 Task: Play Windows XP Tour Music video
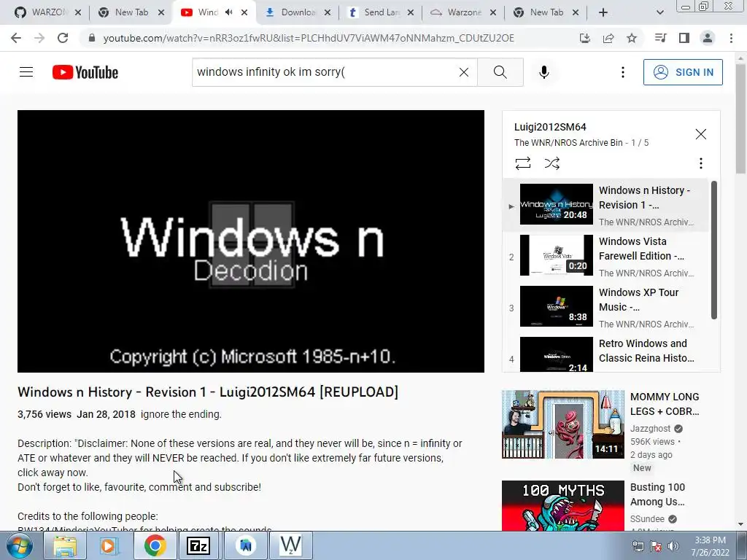605,307
